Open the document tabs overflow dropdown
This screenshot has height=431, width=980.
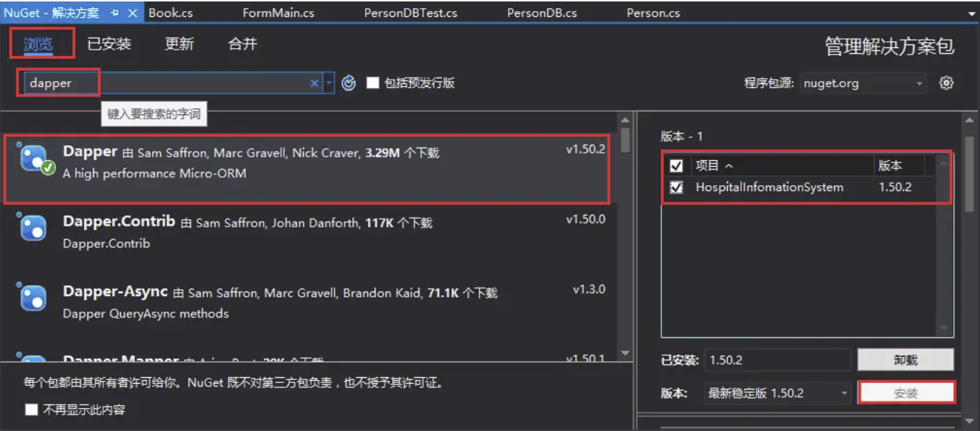tap(972, 13)
